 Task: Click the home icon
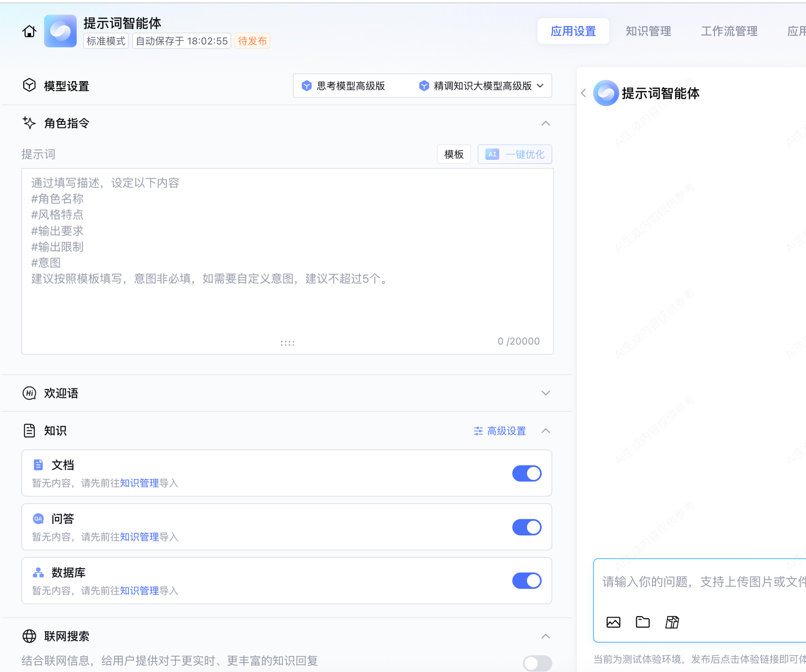[x=29, y=31]
